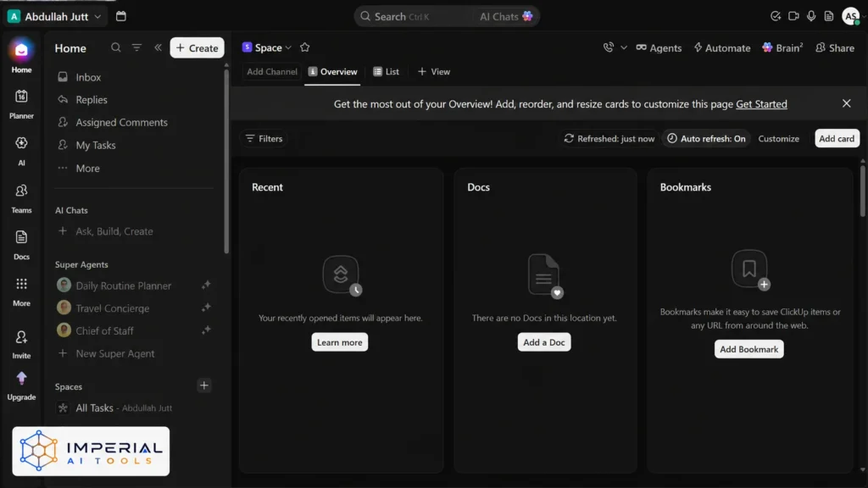Open the quick task checkmark icon
Image resolution: width=868 pixels, height=488 pixels.
pos(776,16)
